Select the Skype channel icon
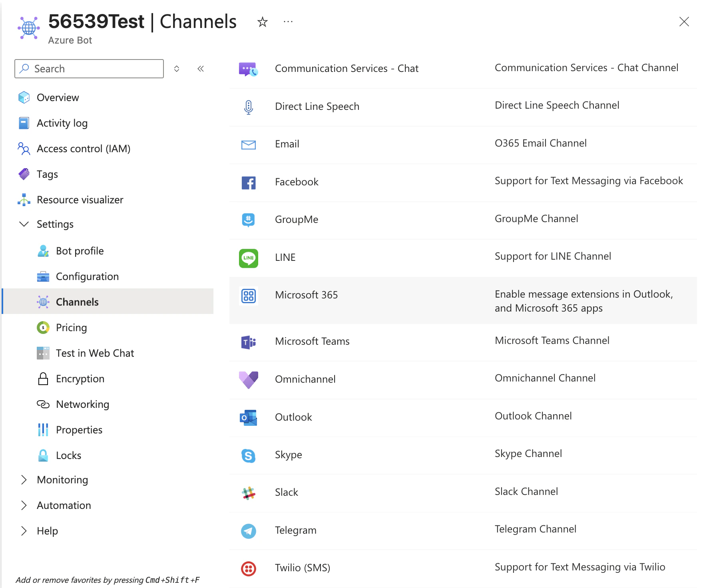 click(x=248, y=456)
